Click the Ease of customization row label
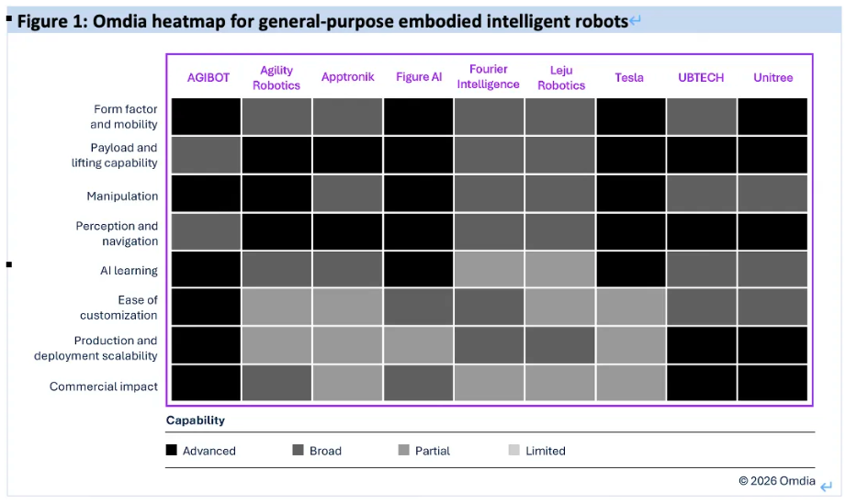 coord(125,308)
